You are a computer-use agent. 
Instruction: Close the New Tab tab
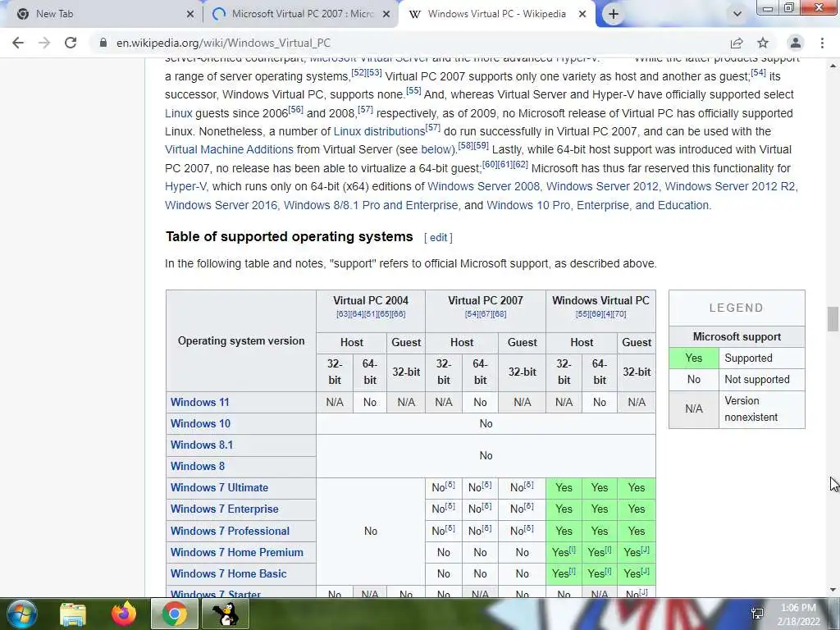[190, 15]
